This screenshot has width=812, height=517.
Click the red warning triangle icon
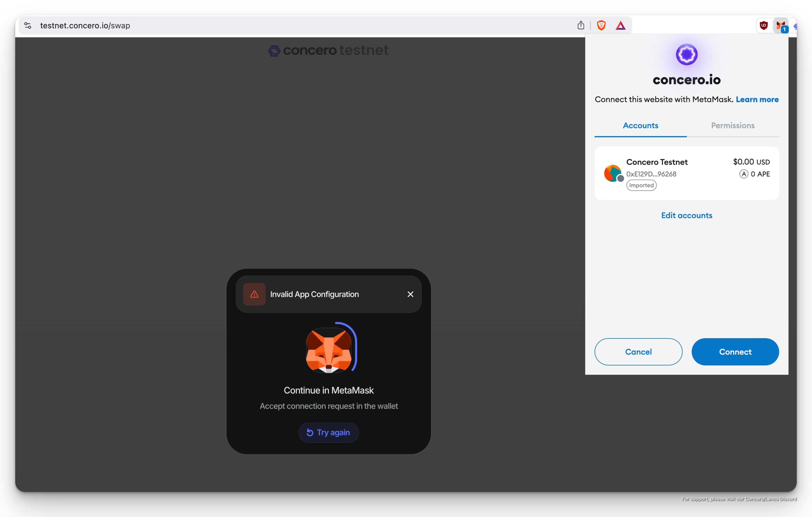[x=254, y=294]
